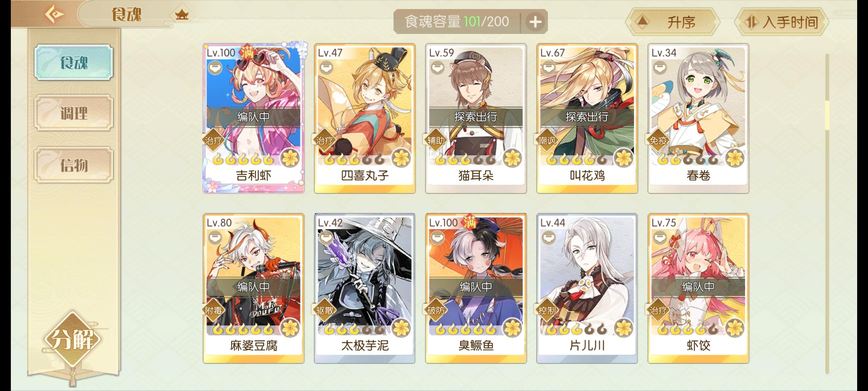Image resolution: width=868 pixels, height=391 pixels.
Task: Select the 猫耳朵 card
Action: coord(476,119)
